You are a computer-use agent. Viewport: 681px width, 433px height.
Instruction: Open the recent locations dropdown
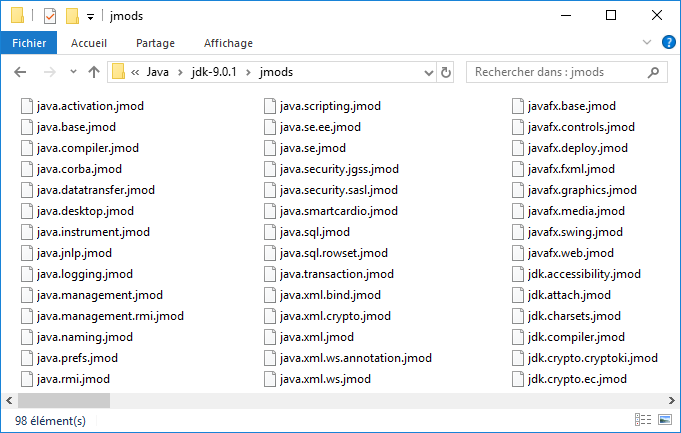(x=73, y=72)
